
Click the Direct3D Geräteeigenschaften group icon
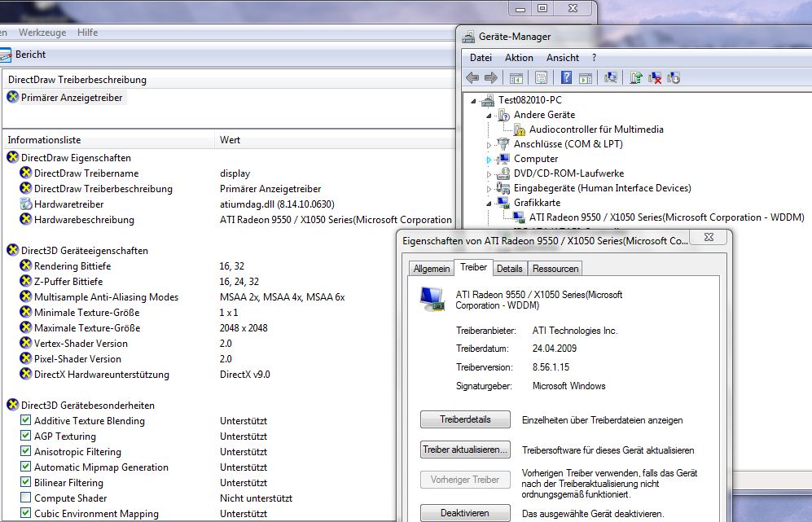(12, 250)
